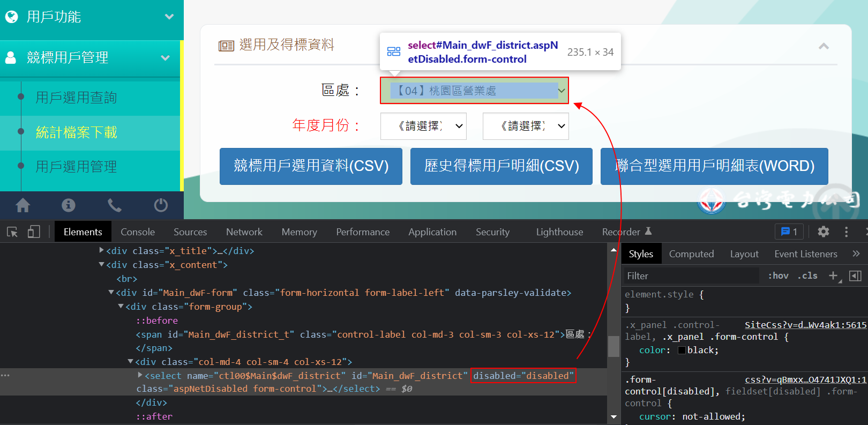Expand the 用戶功能 sidebar menu chevron
The image size is (868, 425).
pyautogui.click(x=169, y=17)
